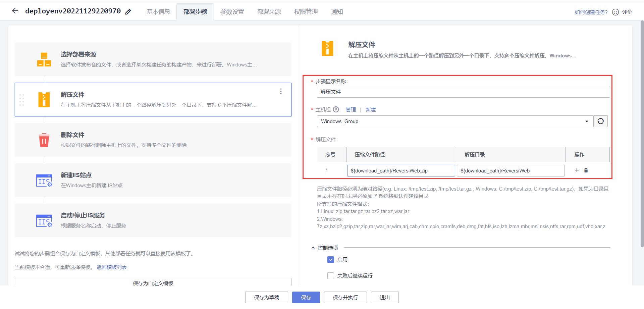Click the 选择部署来源 step icon
Viewport: 644px width, 309px height.
pyautogui.click(x=44, y=59)
